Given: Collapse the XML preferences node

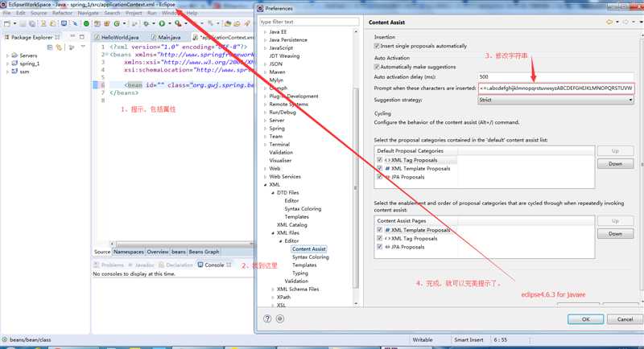Looking at the screenshot, I should 266,184.
